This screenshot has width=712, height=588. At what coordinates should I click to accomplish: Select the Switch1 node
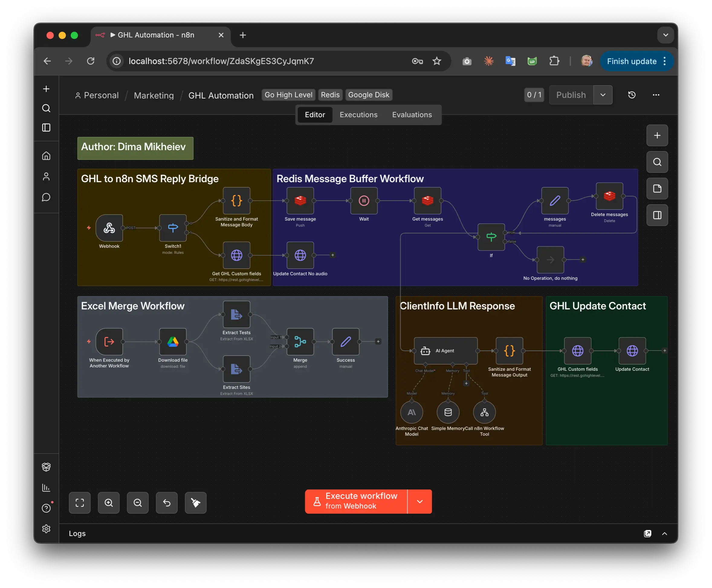click(x=173, y=228)
